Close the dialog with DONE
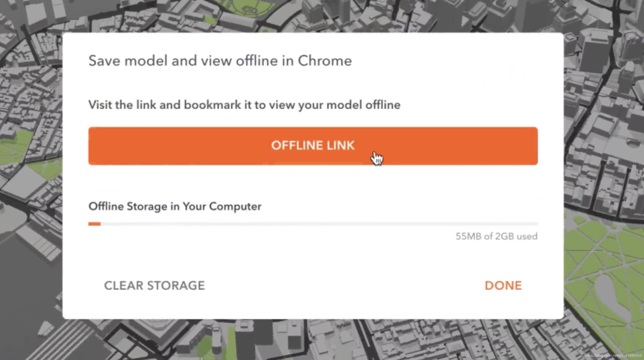The width and height of the screenshot is (644, 360). (503, 285)
